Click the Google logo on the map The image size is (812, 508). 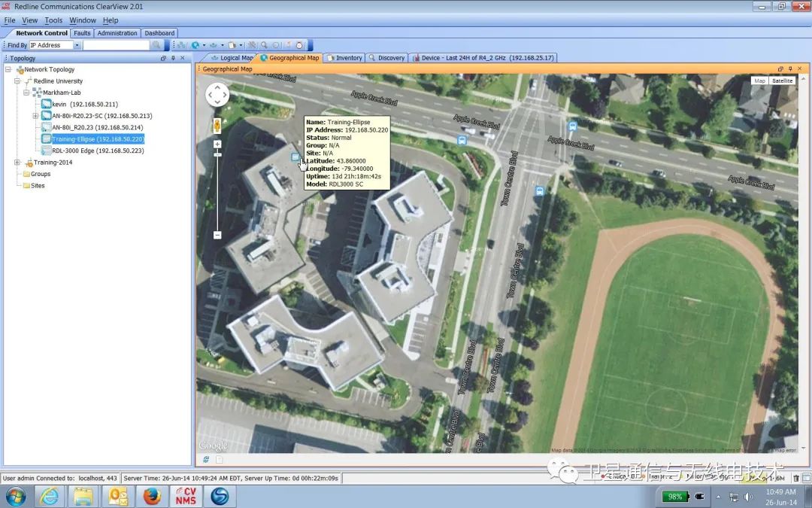[214, 446]
